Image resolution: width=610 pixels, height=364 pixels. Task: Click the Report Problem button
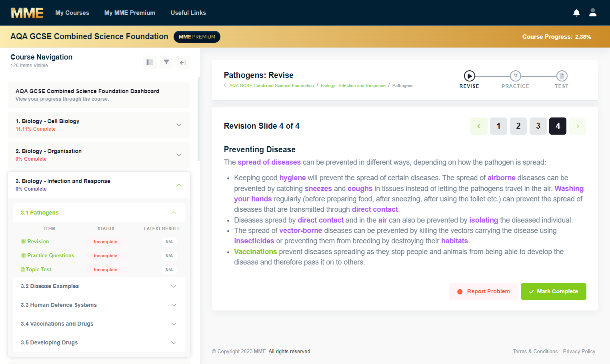click(484, 292)
